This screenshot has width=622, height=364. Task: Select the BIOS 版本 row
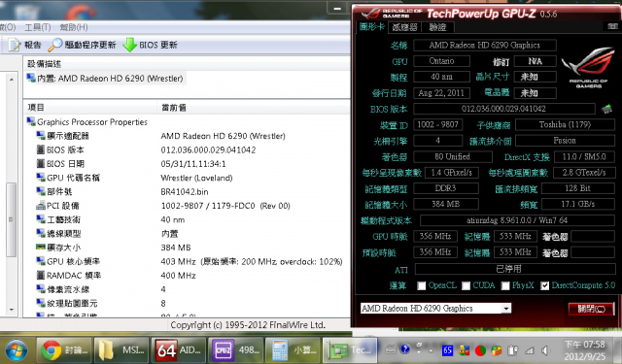(187, 150)
